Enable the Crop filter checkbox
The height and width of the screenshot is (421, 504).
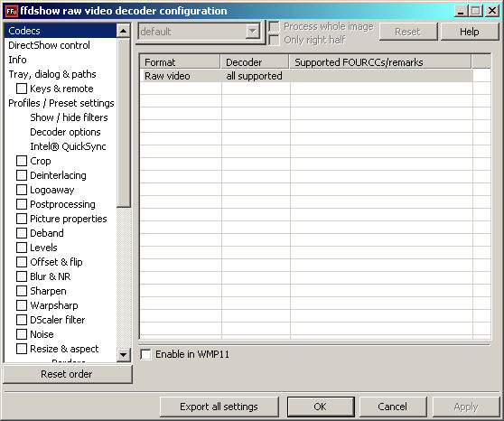[22, 161]
